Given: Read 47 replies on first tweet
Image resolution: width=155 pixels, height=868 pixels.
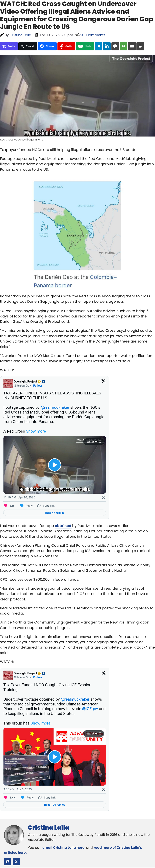Looking at the screenshot, I should click(54, 513).
